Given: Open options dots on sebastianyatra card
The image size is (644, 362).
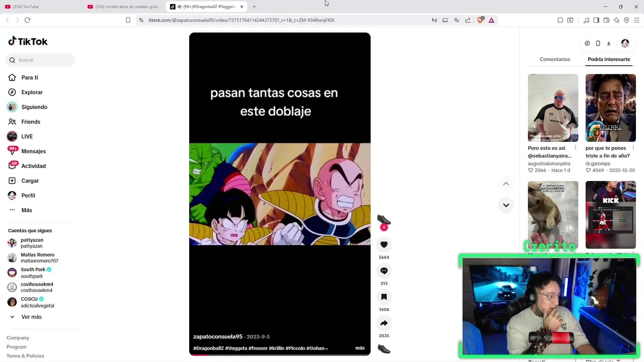Looking at the screenshot, I should (576, 148).
